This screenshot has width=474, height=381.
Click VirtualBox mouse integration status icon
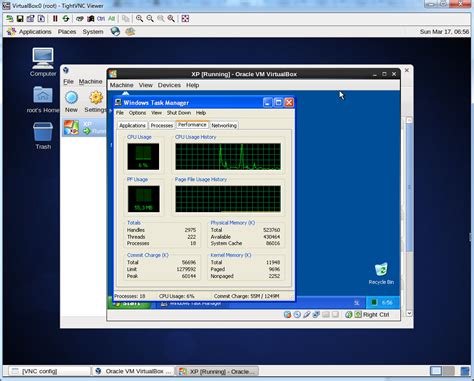(x=348, y=315)
